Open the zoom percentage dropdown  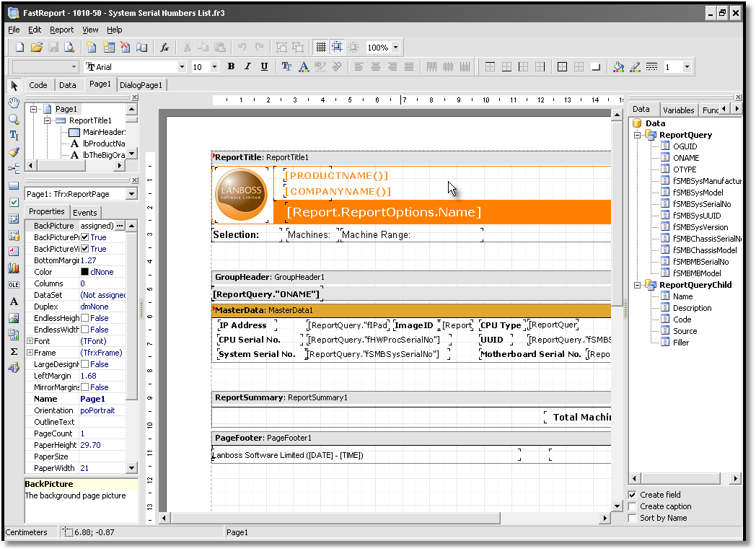click(395, 48)
